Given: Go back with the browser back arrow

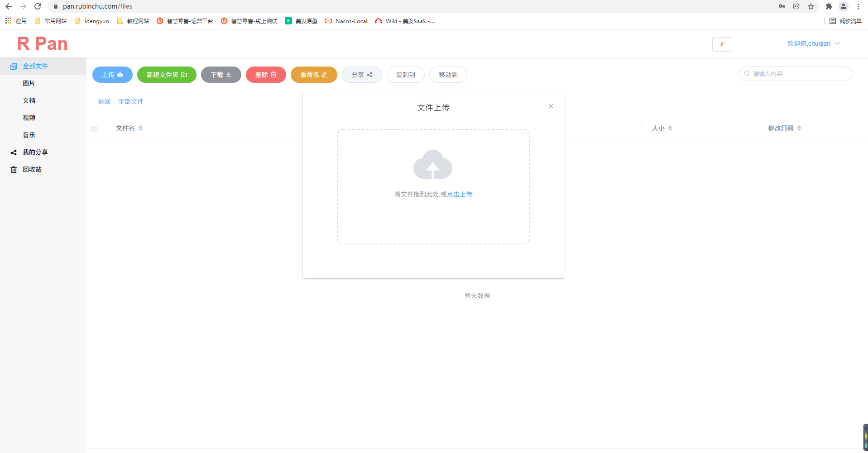Looking at the screenshot, I should 9,6.
